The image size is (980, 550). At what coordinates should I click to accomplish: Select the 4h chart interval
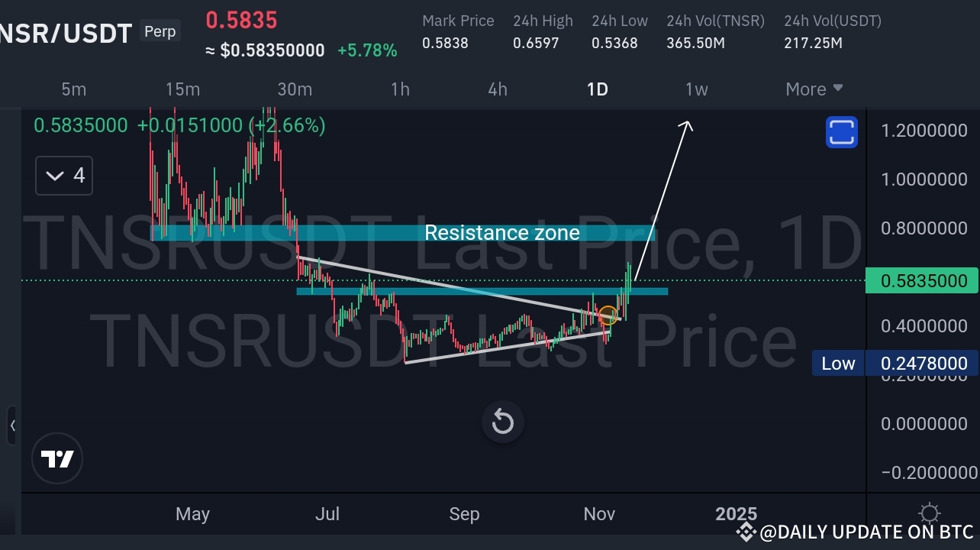point(497,89)
